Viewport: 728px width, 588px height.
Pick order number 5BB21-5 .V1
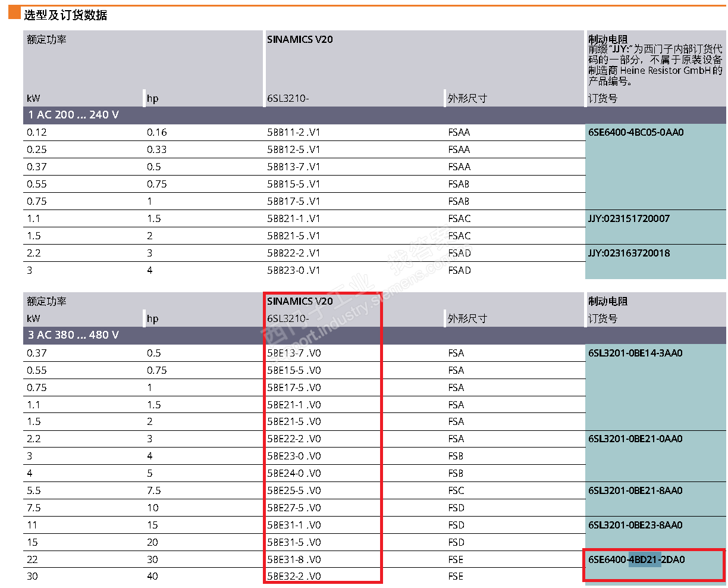tap(294, 236)
